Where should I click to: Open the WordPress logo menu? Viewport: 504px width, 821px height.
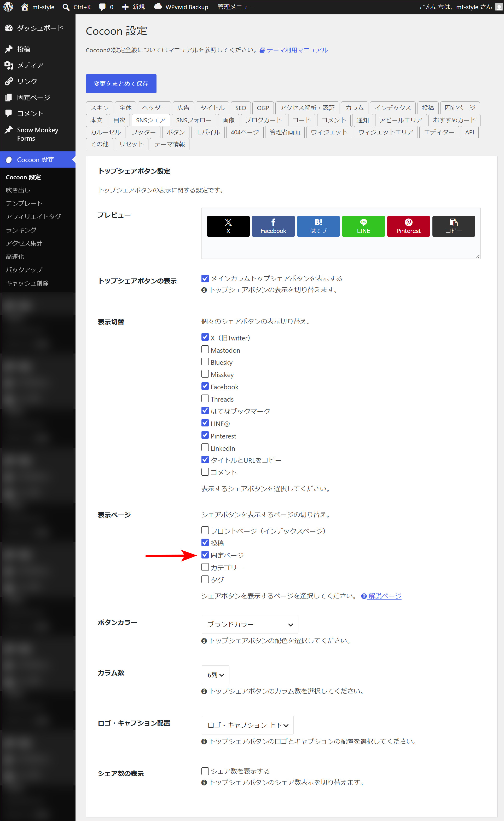coord(8,7)
